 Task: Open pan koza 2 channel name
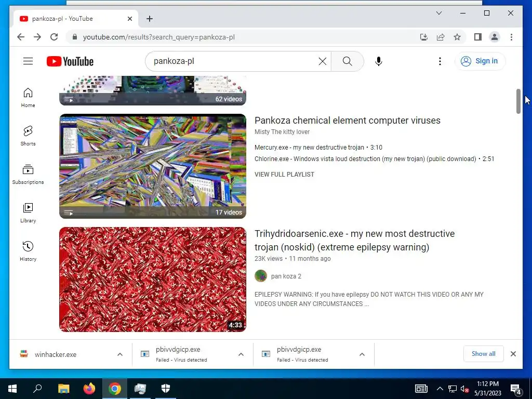tap(286, 276)
